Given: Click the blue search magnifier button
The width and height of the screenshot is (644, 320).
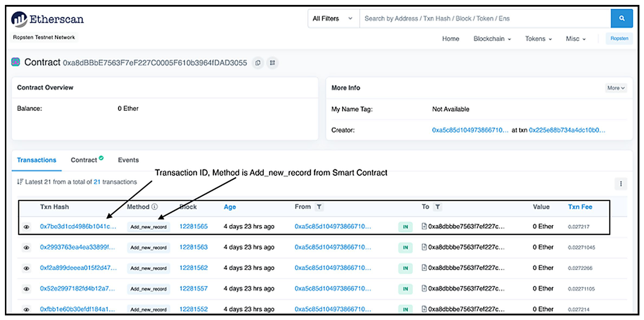Looking at the screenshot, I should [x=621, y=18].
